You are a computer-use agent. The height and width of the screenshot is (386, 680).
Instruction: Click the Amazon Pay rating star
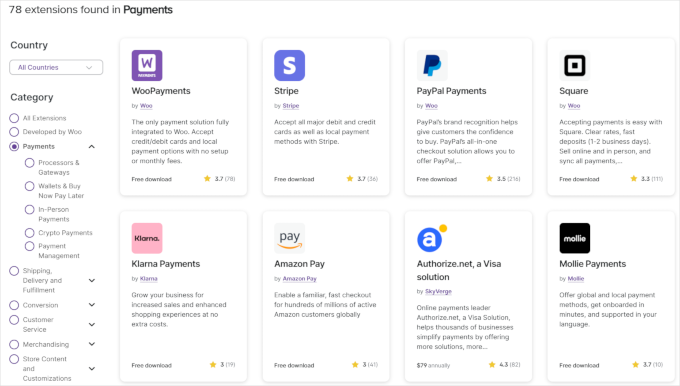[355, 365]
